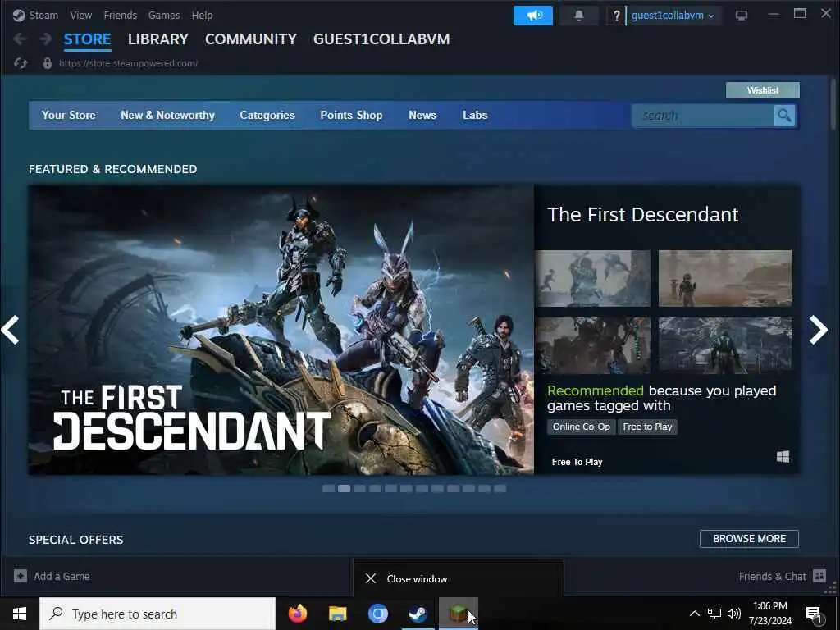Image resolution: width=840 pixels, height=630 pixels.
Task: Open the Games menu
Action: point(164,15)
